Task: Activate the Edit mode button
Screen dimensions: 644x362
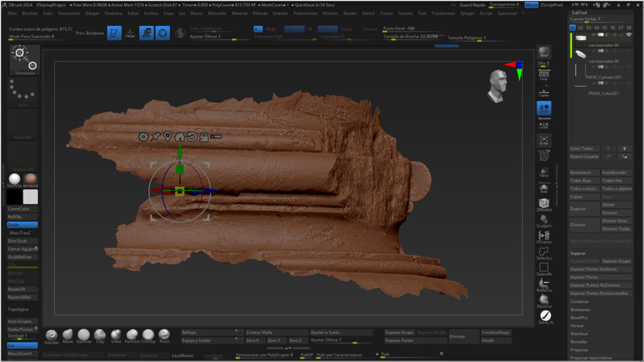Action: (x=114, y=33)
